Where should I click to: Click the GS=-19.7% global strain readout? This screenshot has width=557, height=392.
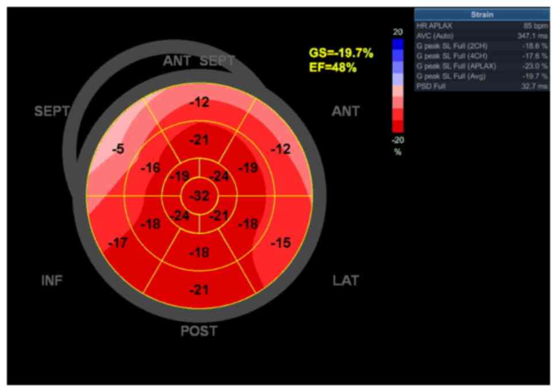341,53
